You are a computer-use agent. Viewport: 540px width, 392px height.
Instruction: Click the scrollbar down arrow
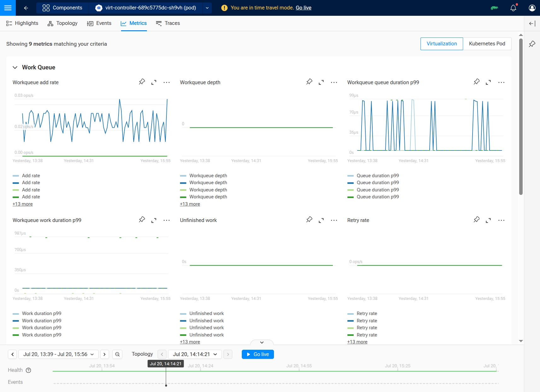pyautogui.click(x=521, y=341)
